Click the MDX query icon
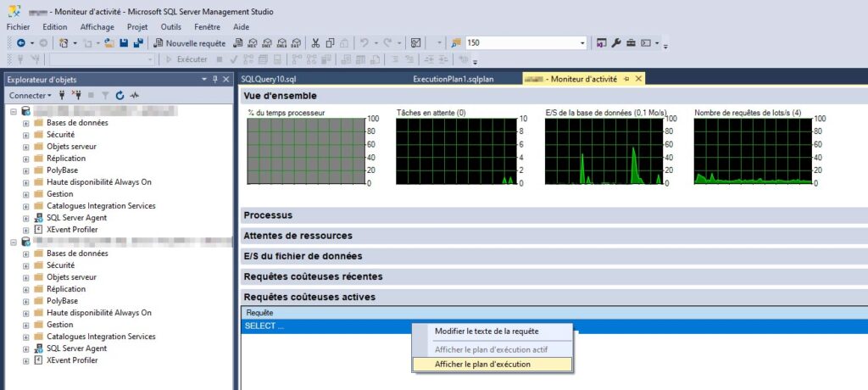The image size is (868, 390). click(253, 42)
